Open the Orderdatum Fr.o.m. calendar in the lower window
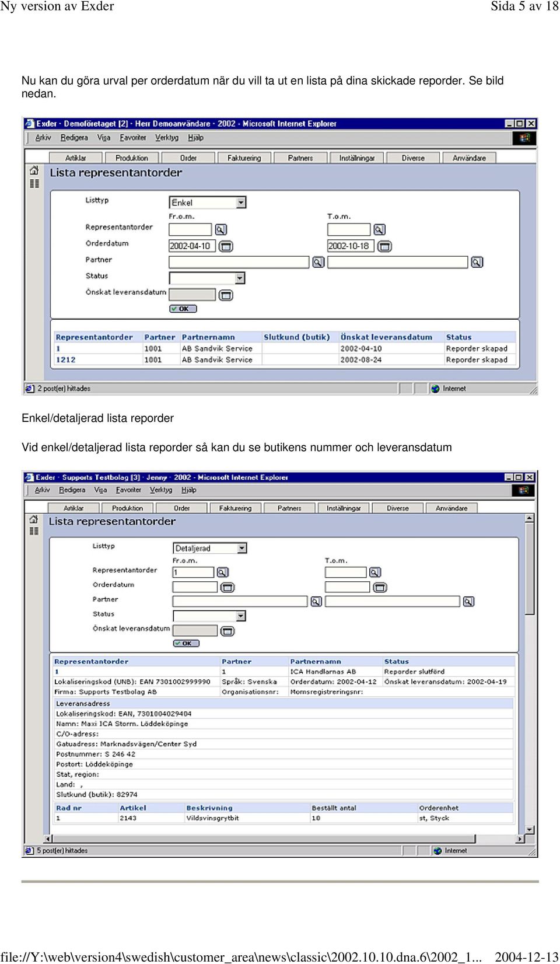 (228, 587)
